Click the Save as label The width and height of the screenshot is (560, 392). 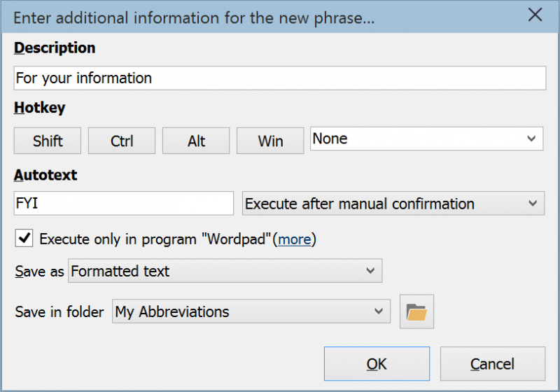pos(39,272)
